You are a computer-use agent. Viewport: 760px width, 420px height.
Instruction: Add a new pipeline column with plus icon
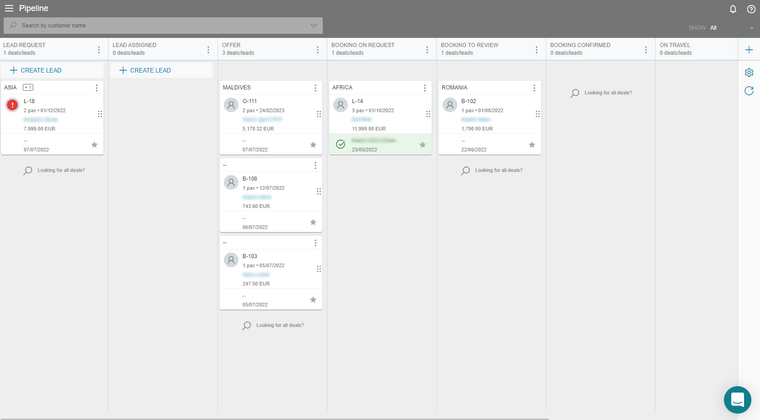coord(749,50)
